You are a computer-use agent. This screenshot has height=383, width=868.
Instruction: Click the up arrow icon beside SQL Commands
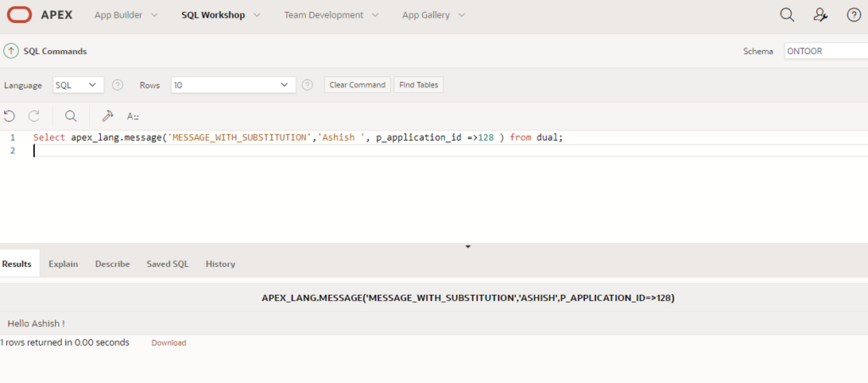(11, 51)
